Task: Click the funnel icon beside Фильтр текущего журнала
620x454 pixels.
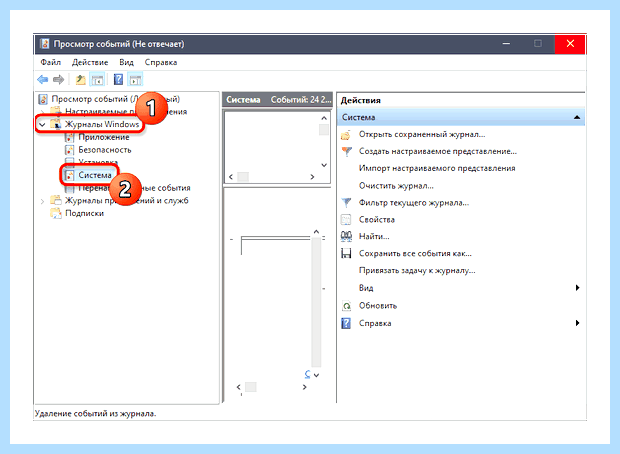Action: click(346, 203)
